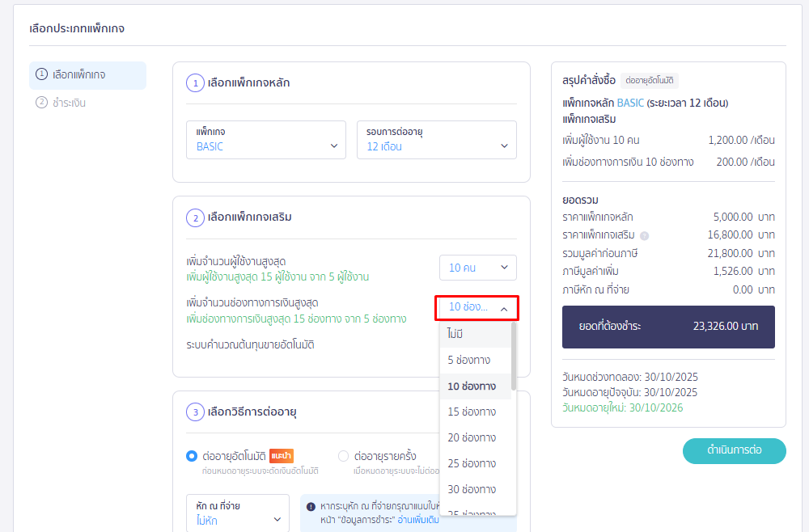Viewport: 809px width, 532px height.
Task: Click the numbered circle 2 beside เลือกแพ็กเกจเสริม
Action: tap(194, 217)
